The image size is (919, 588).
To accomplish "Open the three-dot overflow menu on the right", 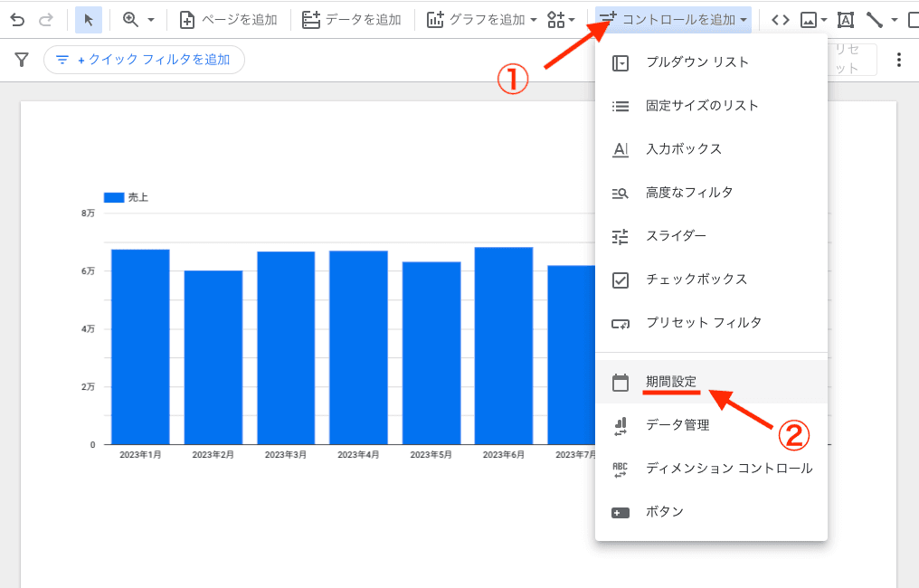I will coord(899,59).
